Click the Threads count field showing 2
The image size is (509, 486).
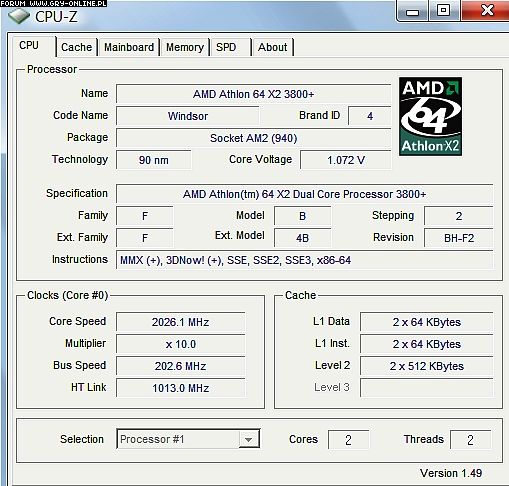pos(470,440)
